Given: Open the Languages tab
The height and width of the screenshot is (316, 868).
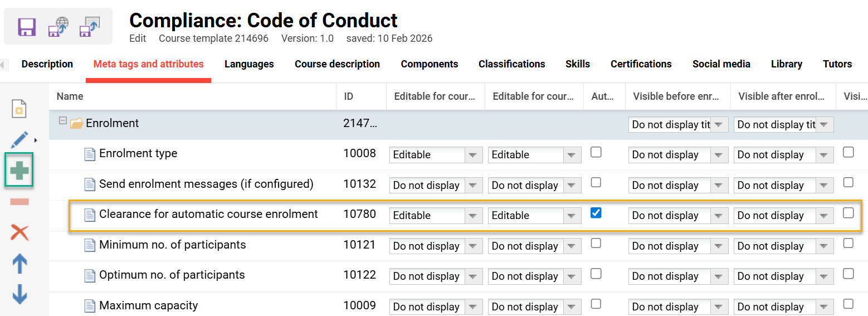Looking at the screenshot, I should 249,64.
